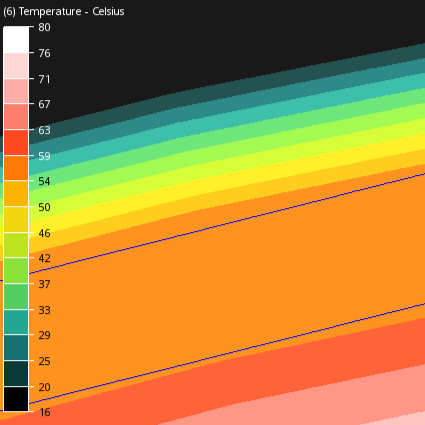This screenshot has width=425, height=425.
Task: Click the black 16-20 legend swatch
Action: click(x=16, y=399)
